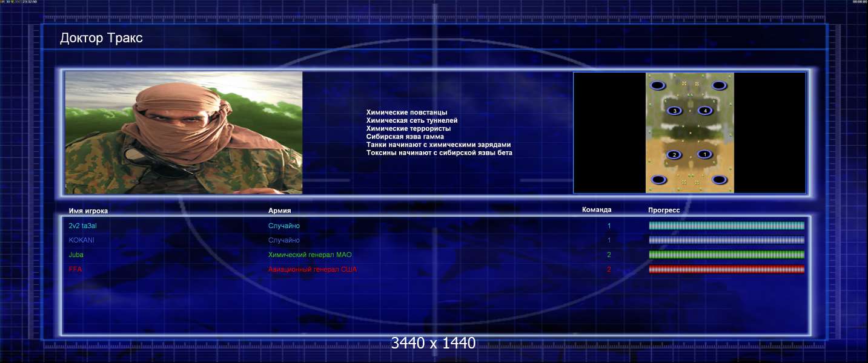Click start position marker 1 on the minimap
The image size is (868, 363).
(704, 154)
